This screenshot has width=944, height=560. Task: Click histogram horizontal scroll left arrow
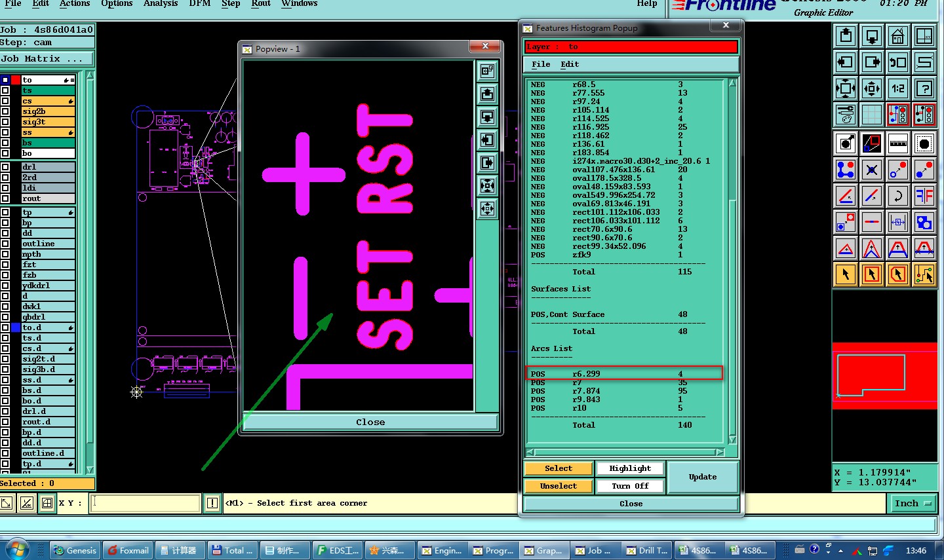(531, 452)
